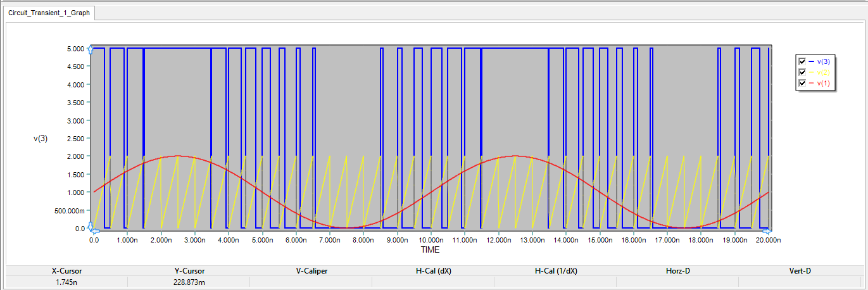Screen dimensions: 868x290
Task: Select the v(1) legend label text
Action: pyautogui.click(x=823, y=83)
